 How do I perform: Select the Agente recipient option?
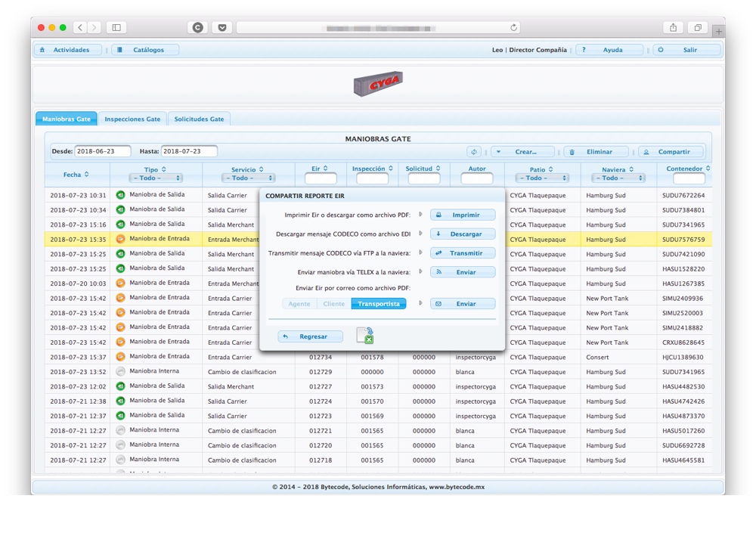click(299, 304)
